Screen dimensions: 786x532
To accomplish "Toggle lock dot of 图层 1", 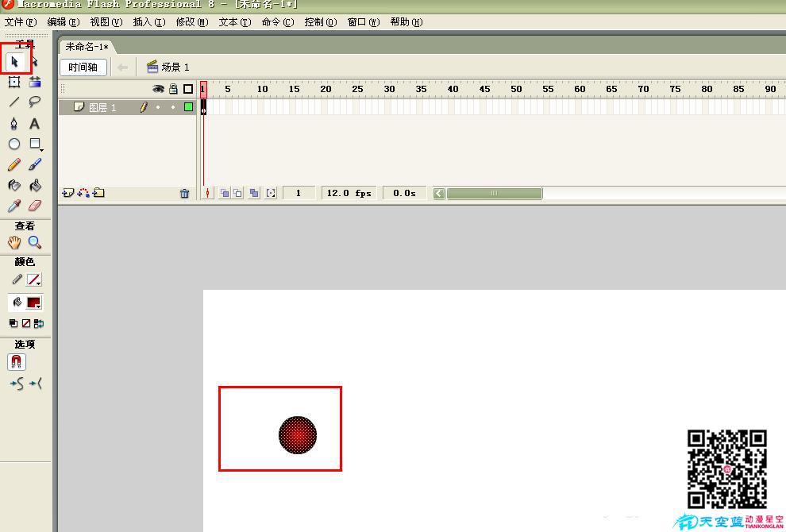I will (173, 107).
